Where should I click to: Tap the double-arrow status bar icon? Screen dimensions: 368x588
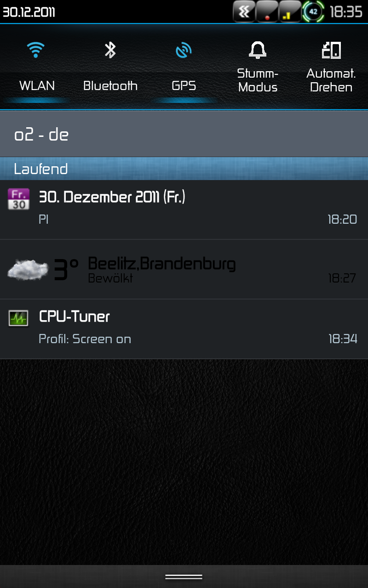(x=244, y=11)
